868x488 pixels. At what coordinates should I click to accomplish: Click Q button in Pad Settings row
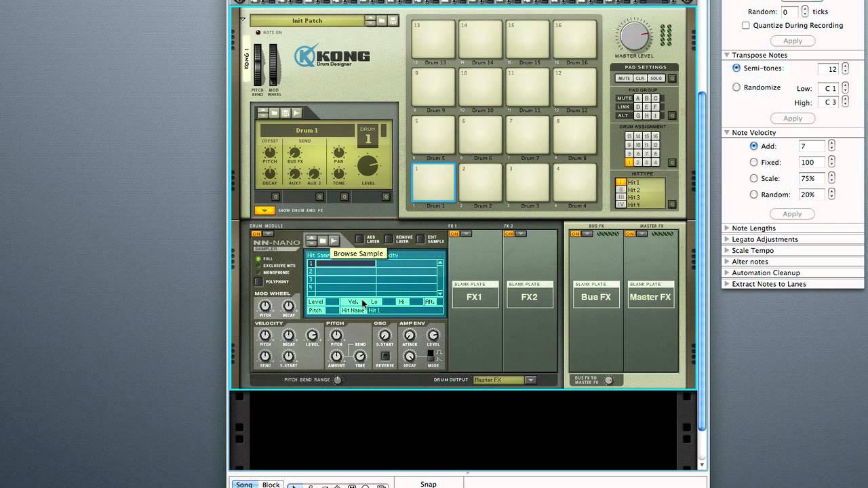(x=672, y=79)
